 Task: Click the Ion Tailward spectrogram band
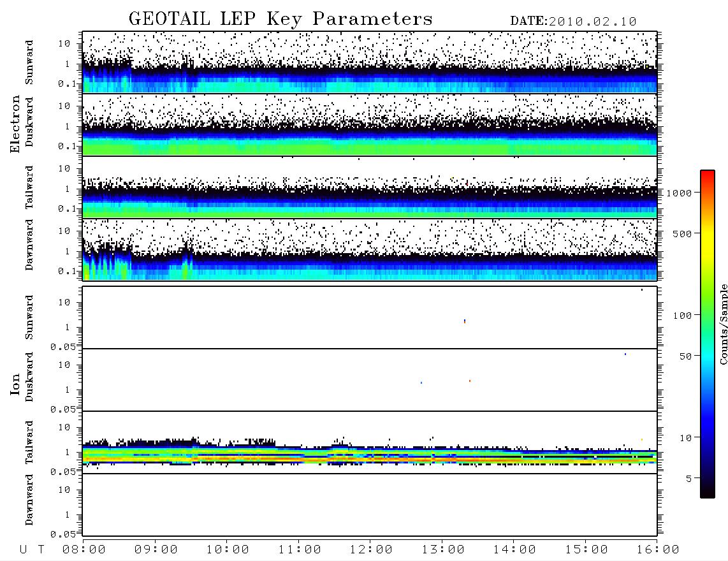click(370, 455)
